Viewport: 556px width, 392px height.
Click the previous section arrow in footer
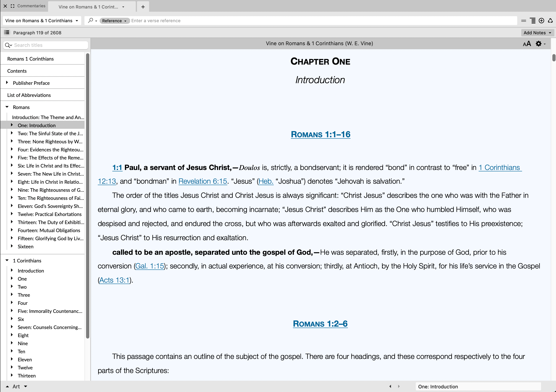click(390, 386)
